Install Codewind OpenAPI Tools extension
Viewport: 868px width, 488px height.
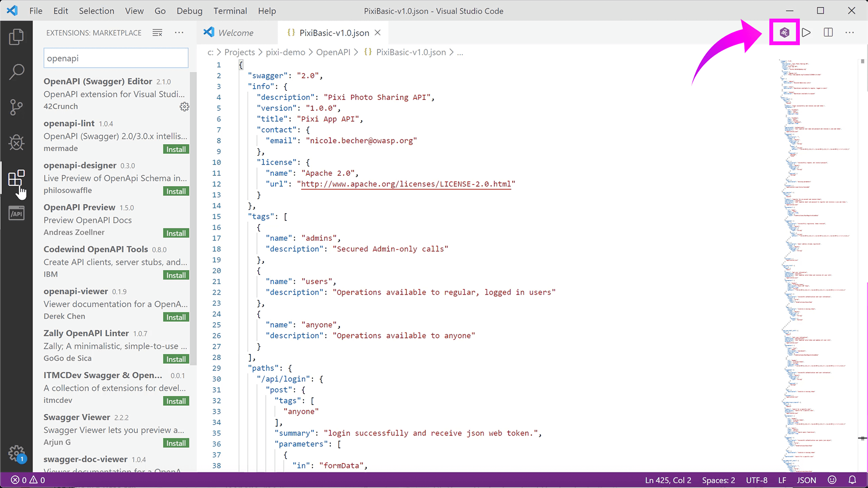[176, 275]
